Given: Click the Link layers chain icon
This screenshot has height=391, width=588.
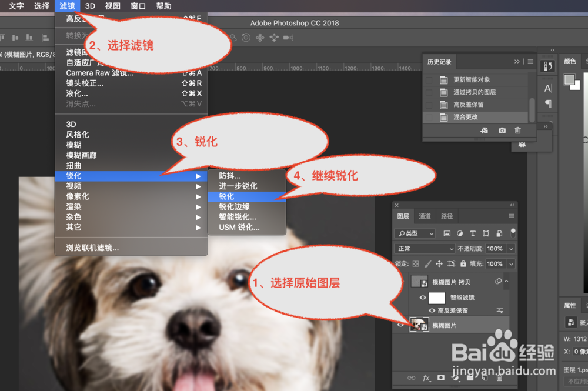Looking at the screenshot, I should click(x=412, y=377).
